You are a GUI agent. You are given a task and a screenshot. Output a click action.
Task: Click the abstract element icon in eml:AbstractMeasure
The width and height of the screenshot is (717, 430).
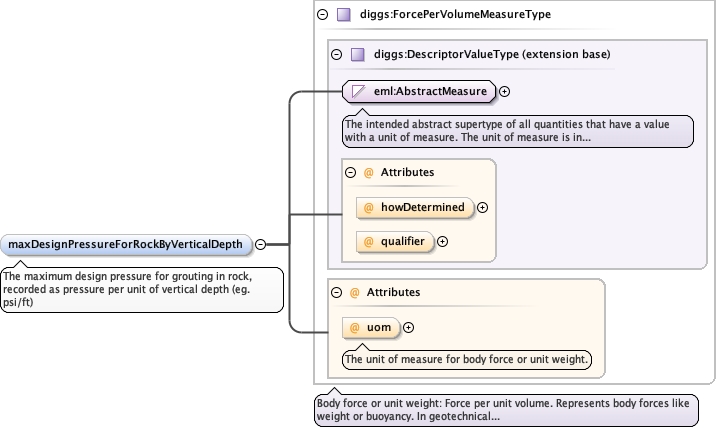tap(358, 91)
